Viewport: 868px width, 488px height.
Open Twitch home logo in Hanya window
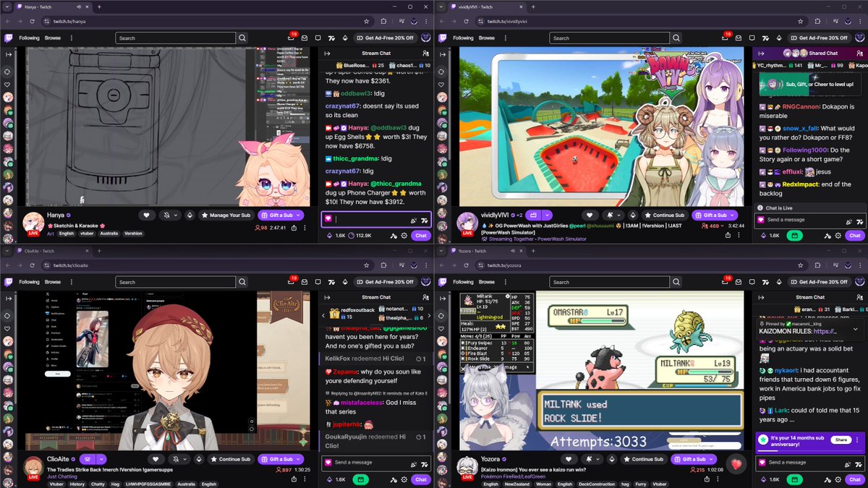[7, 38]
